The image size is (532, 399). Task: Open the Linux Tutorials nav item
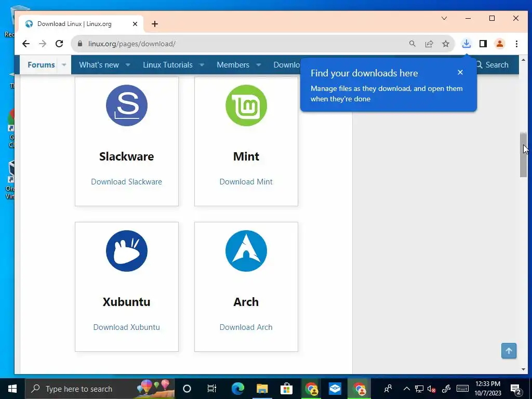click(x=168, y=65)
